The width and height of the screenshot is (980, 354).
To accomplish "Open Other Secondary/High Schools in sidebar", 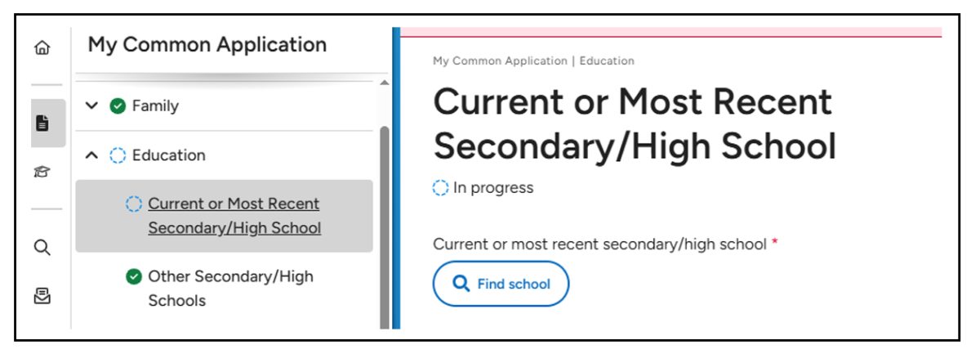I will point(230,289).
